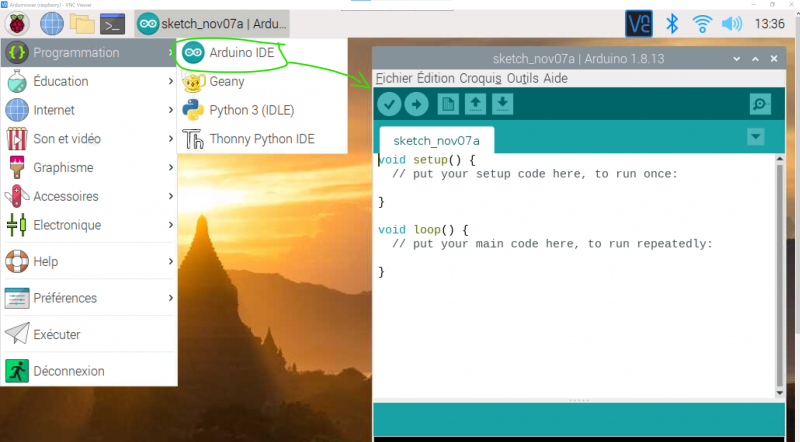800x442 pixels.
Task: Open the Wi-Fi network tray icon
Action: point(702,23)
